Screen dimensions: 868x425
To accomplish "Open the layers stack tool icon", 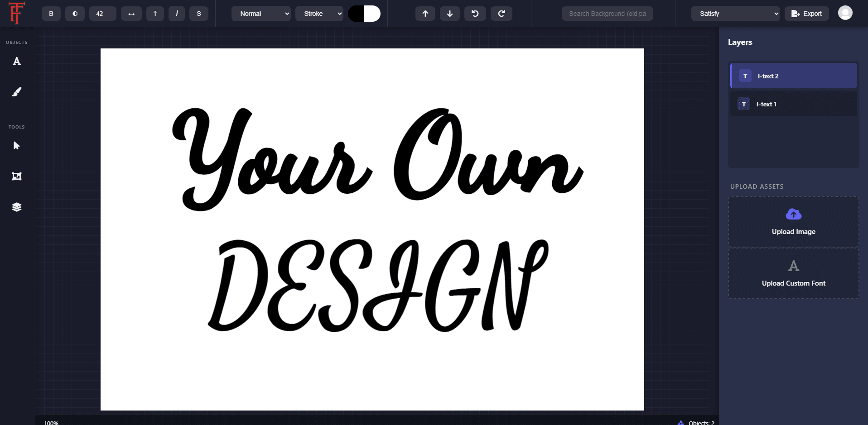I will (x=17, y=207).
